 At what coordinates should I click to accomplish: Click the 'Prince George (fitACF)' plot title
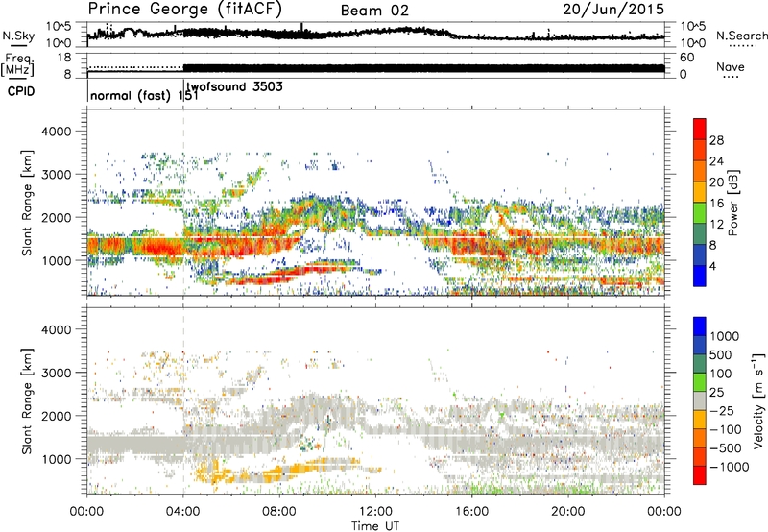[184, 10]
